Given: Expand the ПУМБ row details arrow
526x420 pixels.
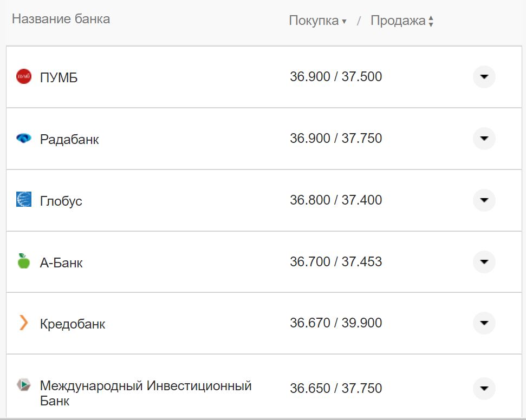Looking at the screenshot, I should tap(484, 77).
